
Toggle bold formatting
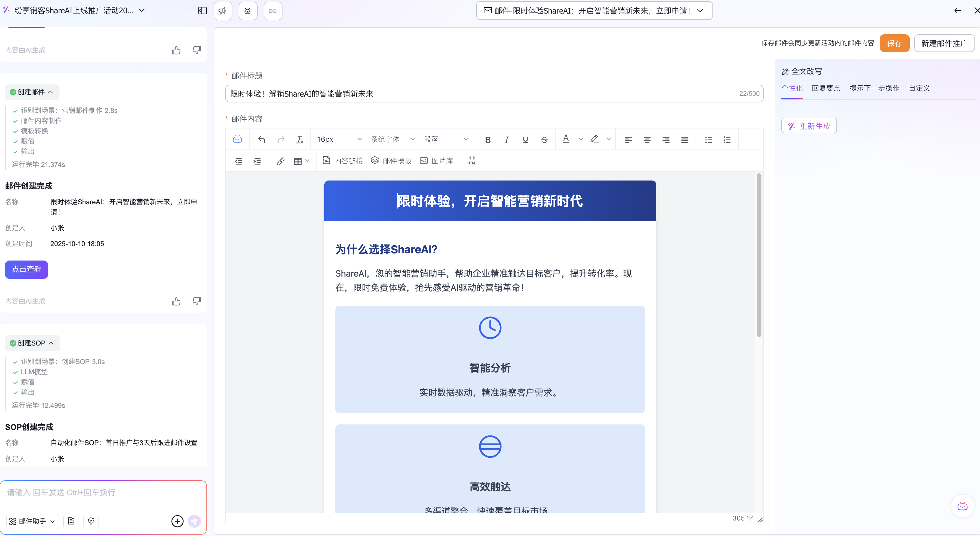point(488,140)
